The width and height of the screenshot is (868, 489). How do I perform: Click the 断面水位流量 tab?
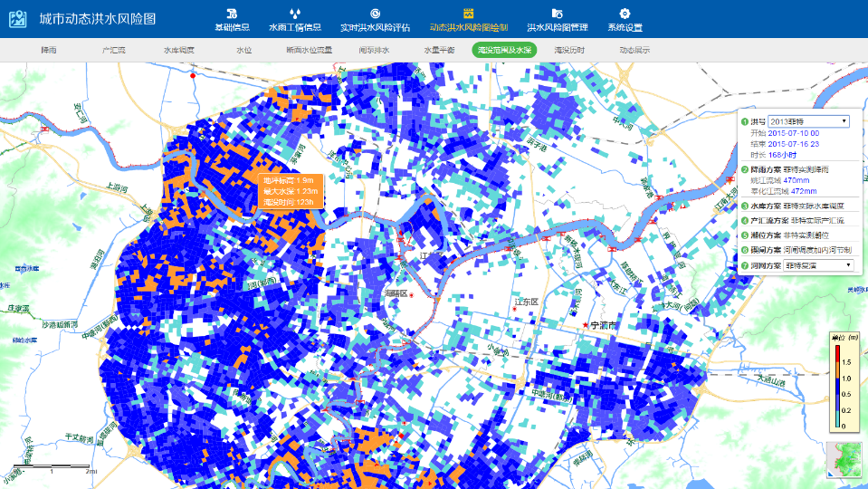pyautogui.click(x=309, y=50)
